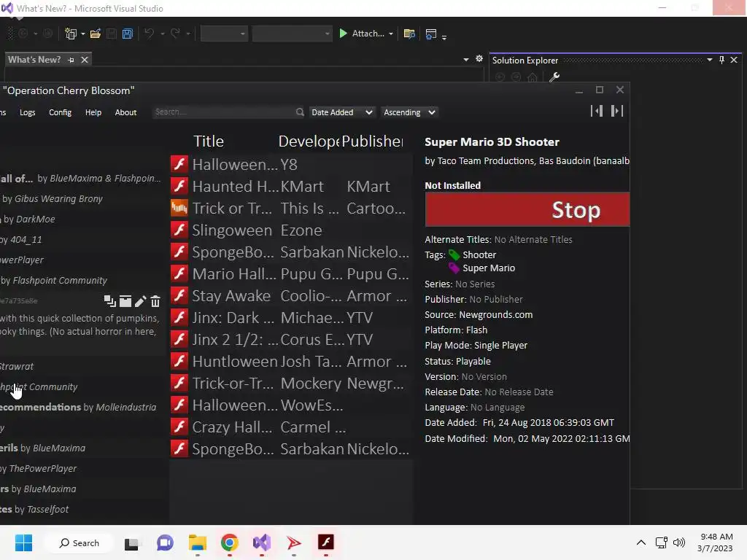Select playlist by Tasselfoot
This screenshot has width=747, height=560.
83,510
